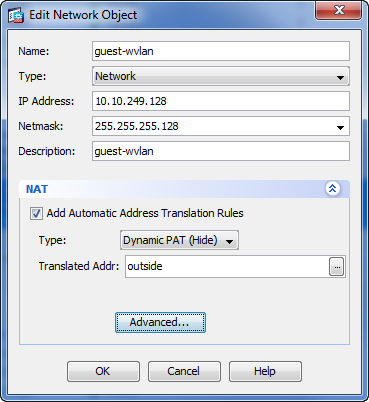Click the Translated Addr: label
The image size is (369, 402).
click(79, 266)
